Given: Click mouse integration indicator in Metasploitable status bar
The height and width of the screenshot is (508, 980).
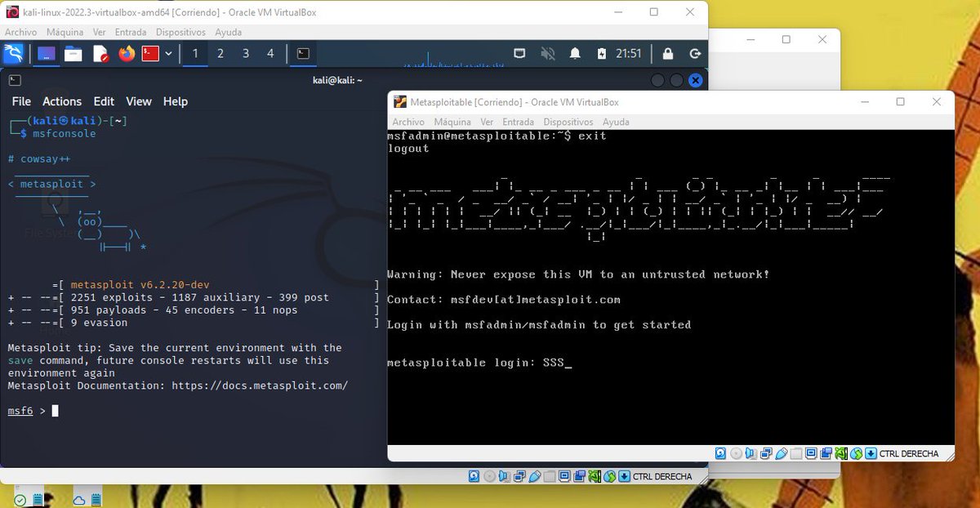Looking at the screenshot, I should 857,453.
